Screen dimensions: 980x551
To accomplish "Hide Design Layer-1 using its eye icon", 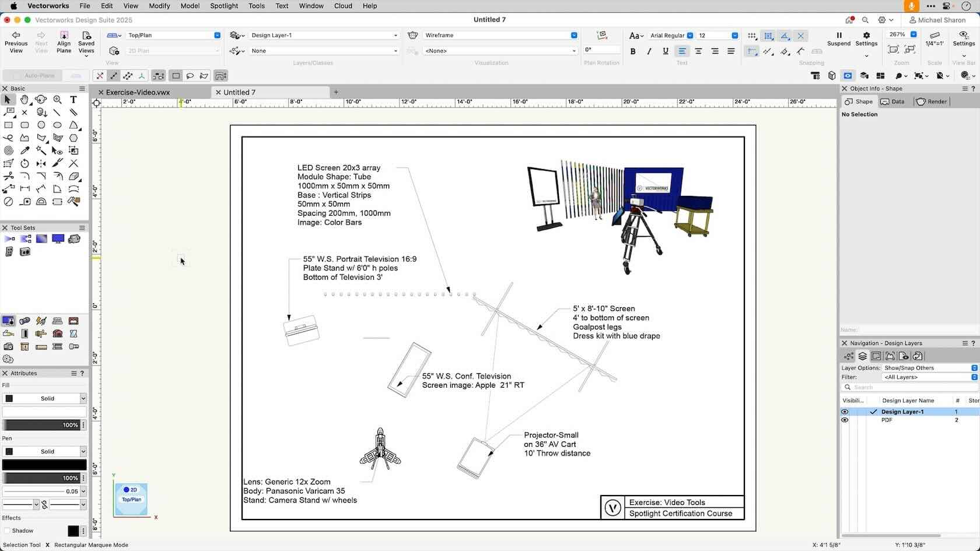I will 845,412.
